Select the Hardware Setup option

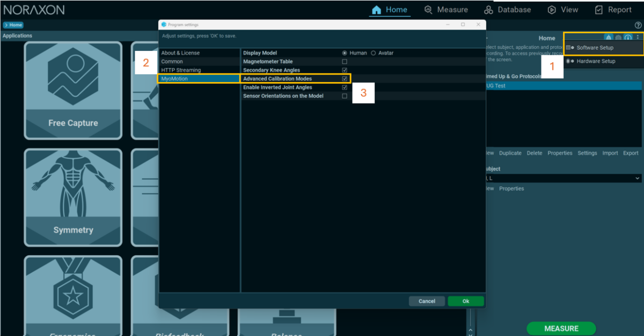pyautogui.click(x=597, y=61)
